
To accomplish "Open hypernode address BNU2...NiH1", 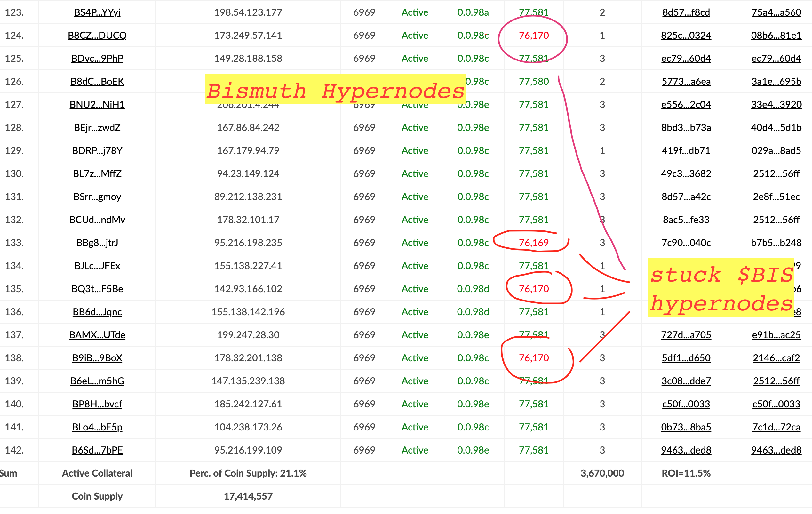I will tap(97, 105).
